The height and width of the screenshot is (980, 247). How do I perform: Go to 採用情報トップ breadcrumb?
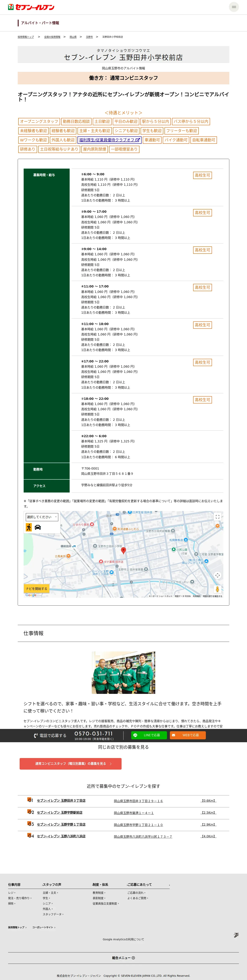pos(26,37)
